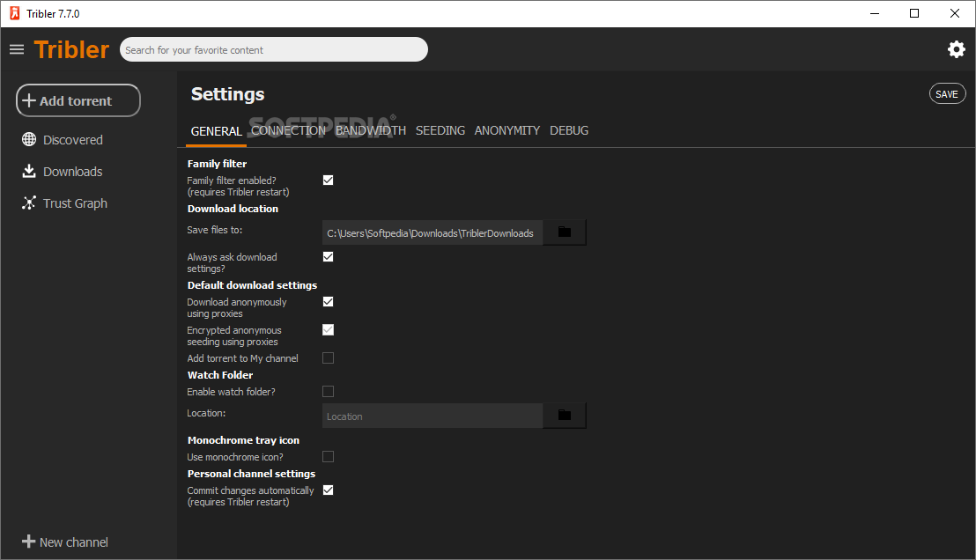Browse folder for watch folder Location

coord(565,415)
